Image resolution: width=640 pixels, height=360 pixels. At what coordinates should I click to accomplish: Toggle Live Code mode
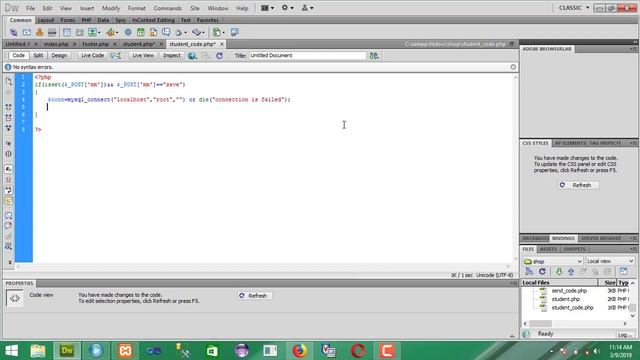click(92, 56)
